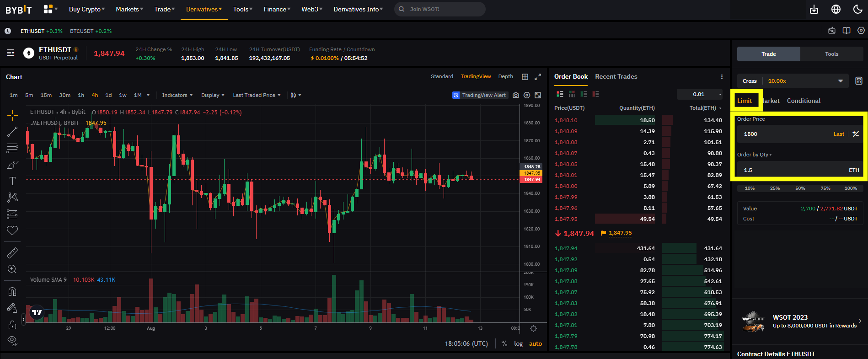The image size is (868, 359).
Task: Set order quantity to 25%
Action: [775, 188]
